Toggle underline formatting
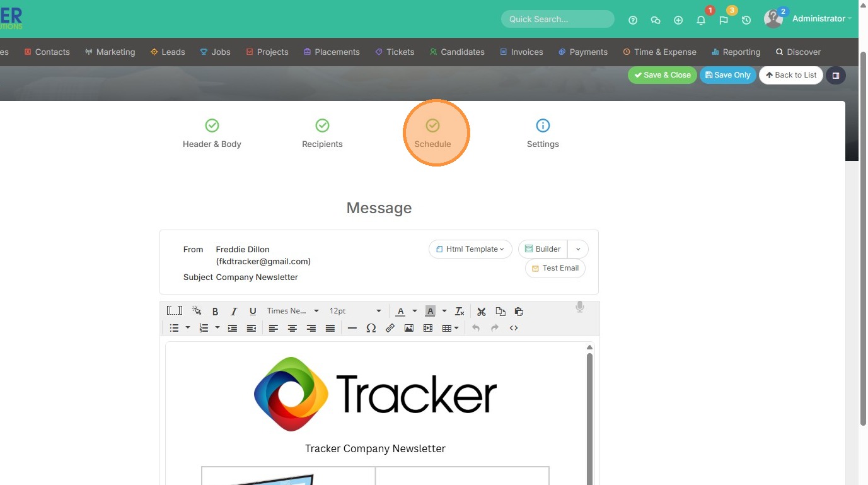868x485 pixels. tap(253, 312)
